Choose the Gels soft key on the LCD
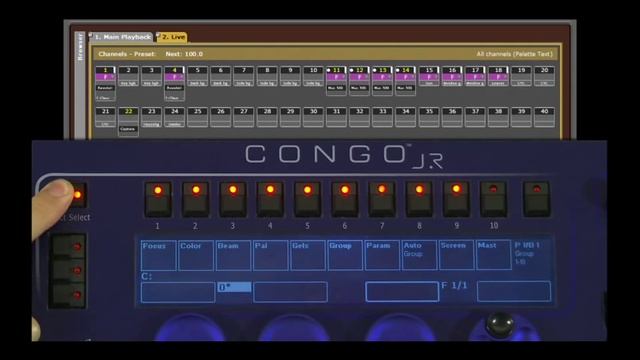The width and height of the screenshot is (640, 360). pyautogui.click(x=307, y=255)
